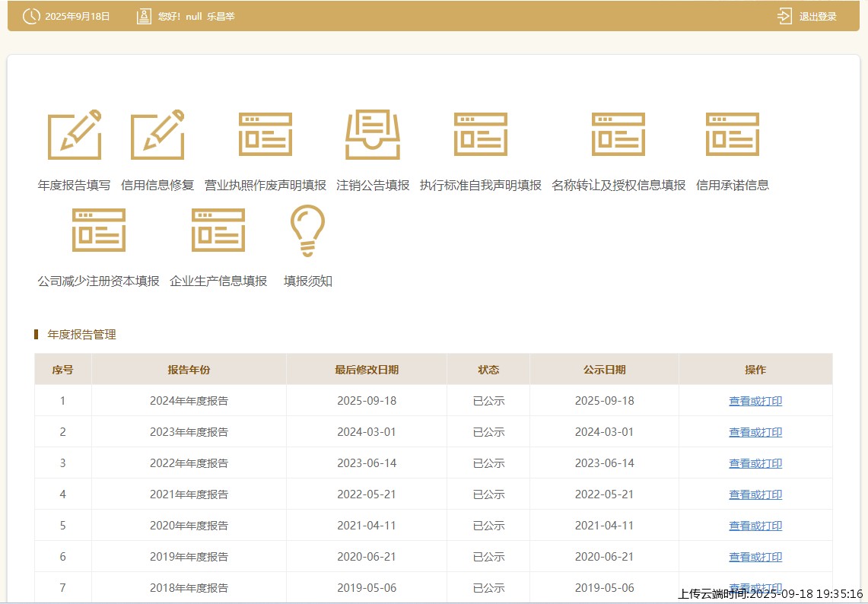Screen dimensions: 868x604
Task: Click the logout arrow icon
Action: coord(784,16)
